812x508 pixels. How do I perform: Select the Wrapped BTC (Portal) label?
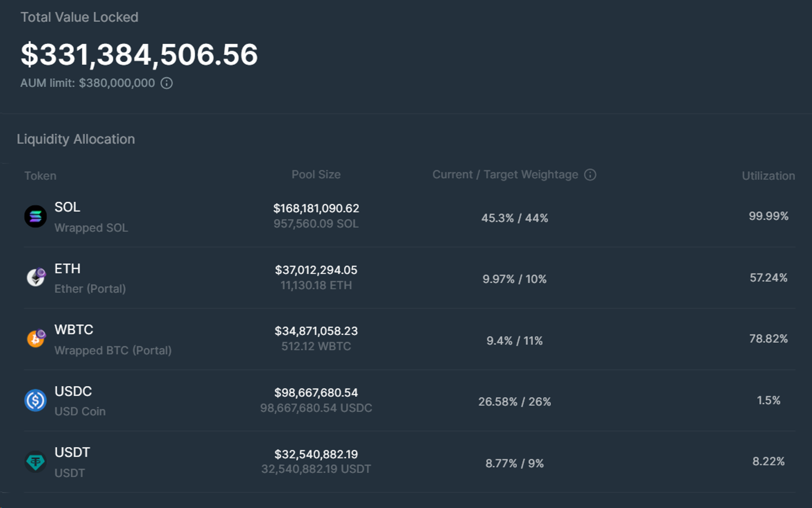[x=113, y=350]
